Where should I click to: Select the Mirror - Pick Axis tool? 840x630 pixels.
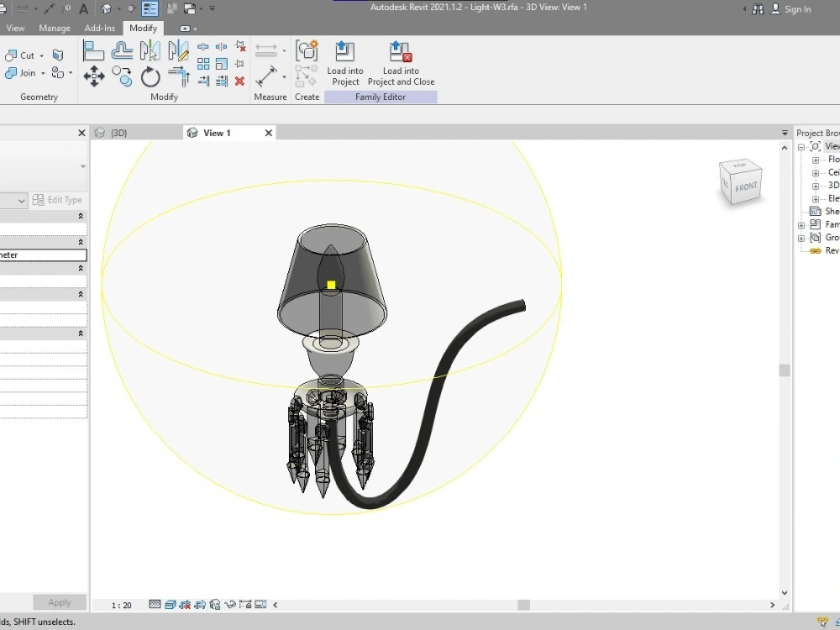click(x=150, y=50)
